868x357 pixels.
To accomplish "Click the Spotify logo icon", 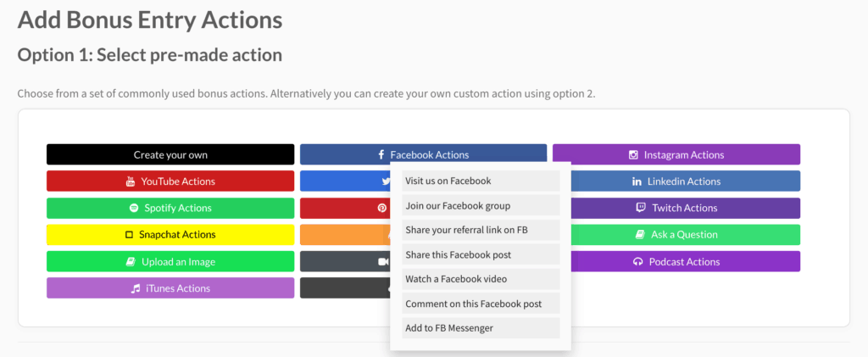I will (134, 208).
